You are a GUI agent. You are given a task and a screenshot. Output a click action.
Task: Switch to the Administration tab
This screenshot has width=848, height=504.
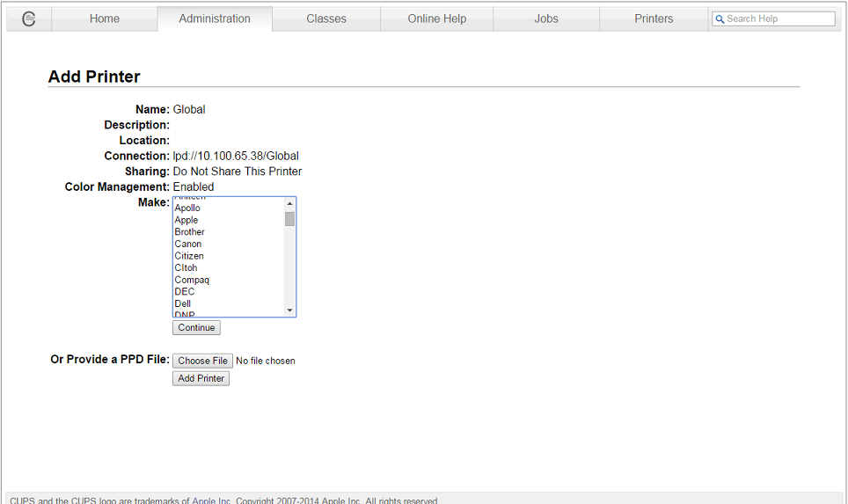(x=215, y=19)
